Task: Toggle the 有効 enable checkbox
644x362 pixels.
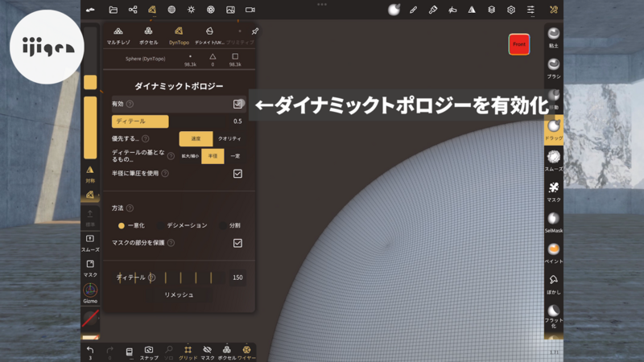Action: tap(237, 105)
